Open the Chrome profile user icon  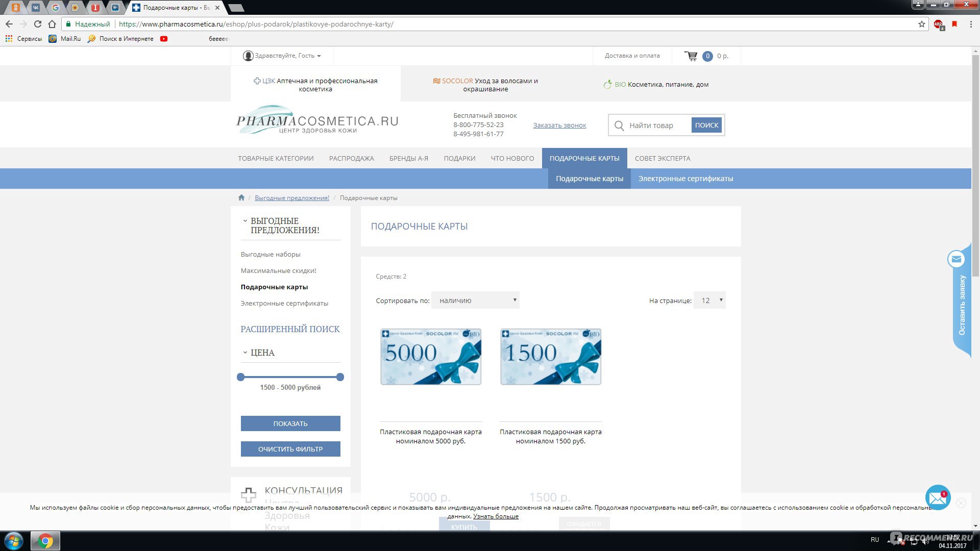tap(918, 5)
